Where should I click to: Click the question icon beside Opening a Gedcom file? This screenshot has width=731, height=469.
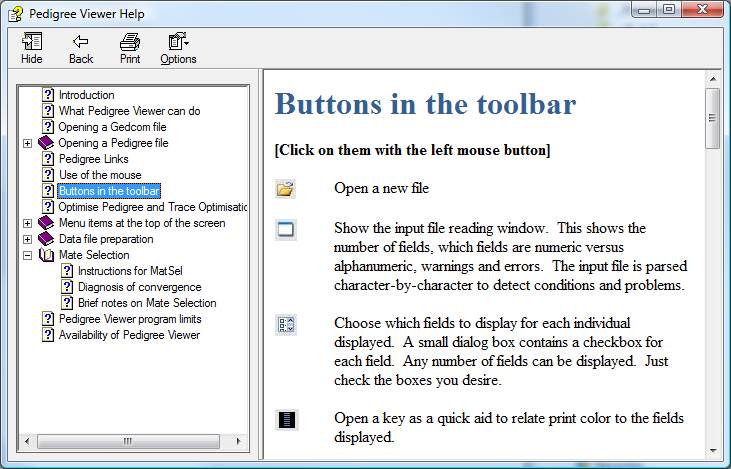[x=48, y=127]
